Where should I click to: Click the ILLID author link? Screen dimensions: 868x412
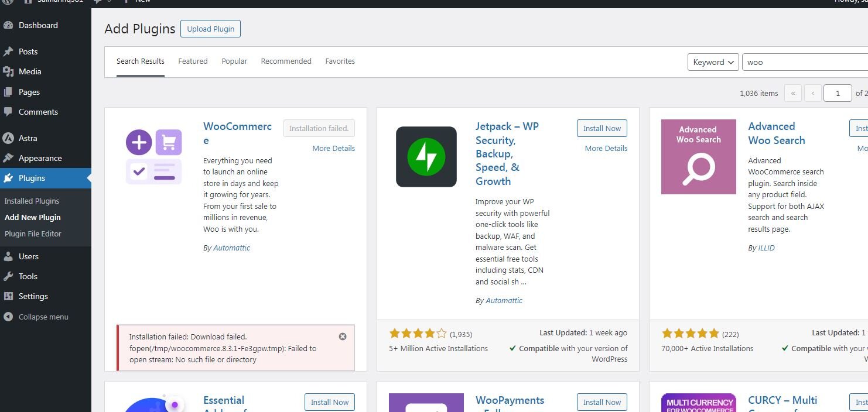click(766, 248)
